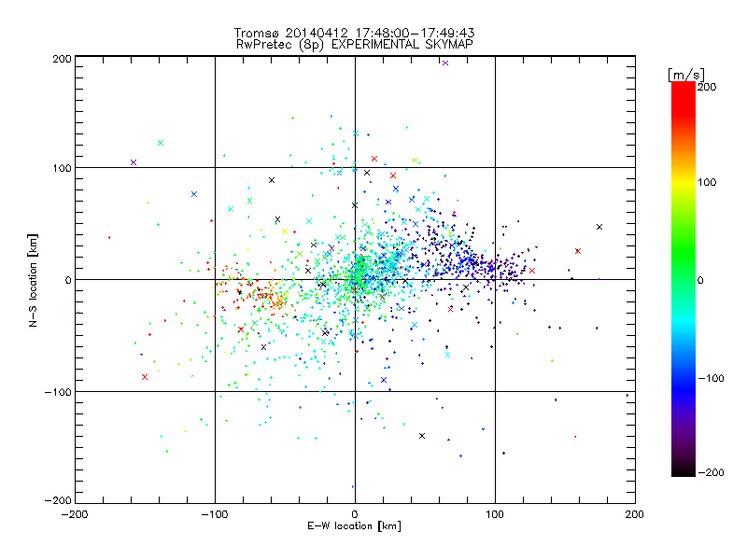Click the subtitle 'RwPretec (8p) EXPERIMENTAL SKYMAP'
This screenshot has width=747, height=560.
tap(355, 45)
